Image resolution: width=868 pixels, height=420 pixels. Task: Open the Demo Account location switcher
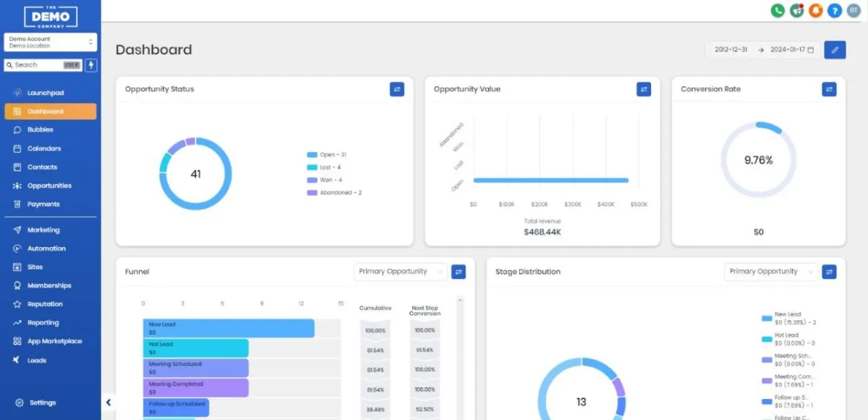click(x=51, y=42)
